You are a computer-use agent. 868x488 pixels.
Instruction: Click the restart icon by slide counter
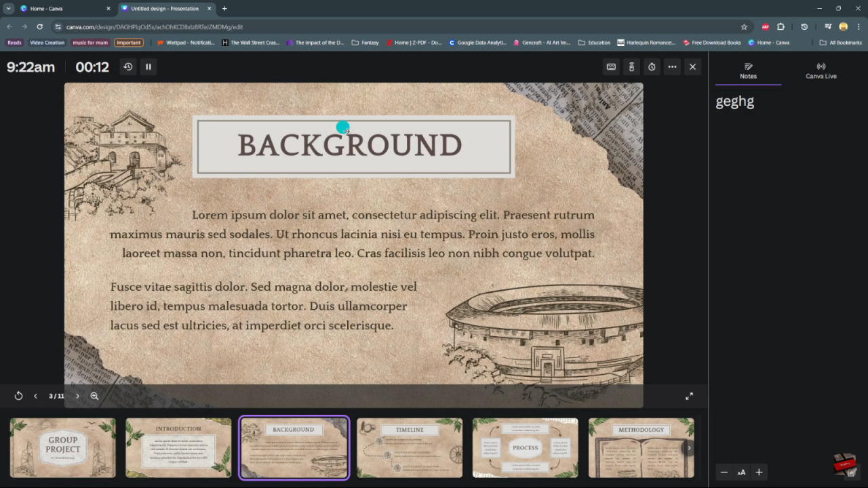coord(18,396)
